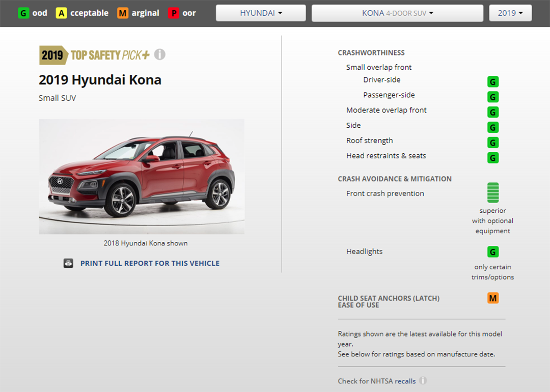Click the Marginal rating icon for LATCH
Screen dimensions: 550x392
coord(493,298)
